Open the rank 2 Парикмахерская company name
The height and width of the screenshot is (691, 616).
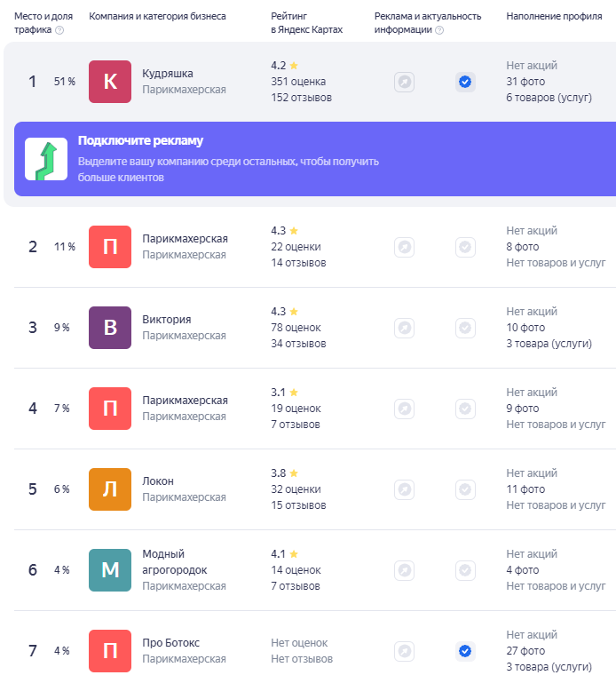coord(185,238)
